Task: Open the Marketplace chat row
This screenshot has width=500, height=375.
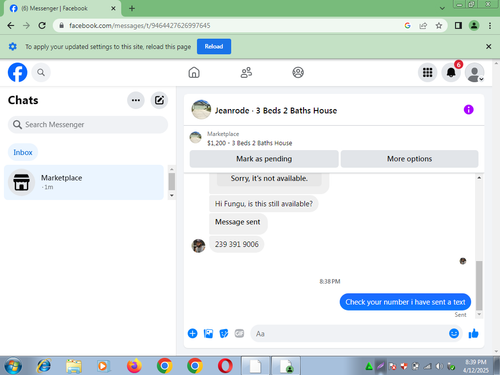Action: (84, 182)
